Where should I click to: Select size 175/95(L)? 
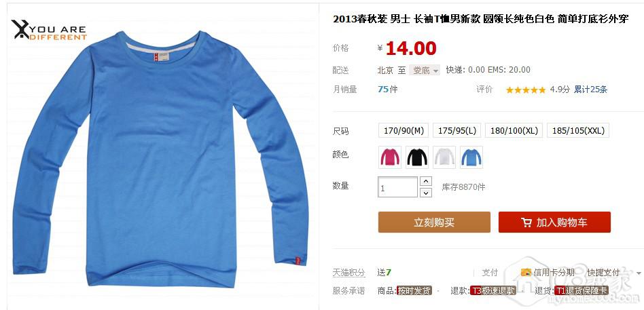pos(457,130)
